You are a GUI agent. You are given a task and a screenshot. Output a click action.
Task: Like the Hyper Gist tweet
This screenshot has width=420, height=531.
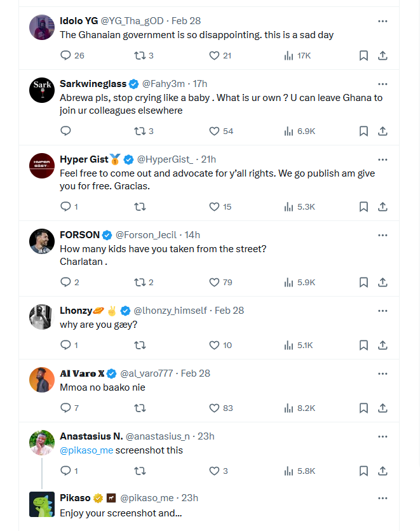click(214, 207)
